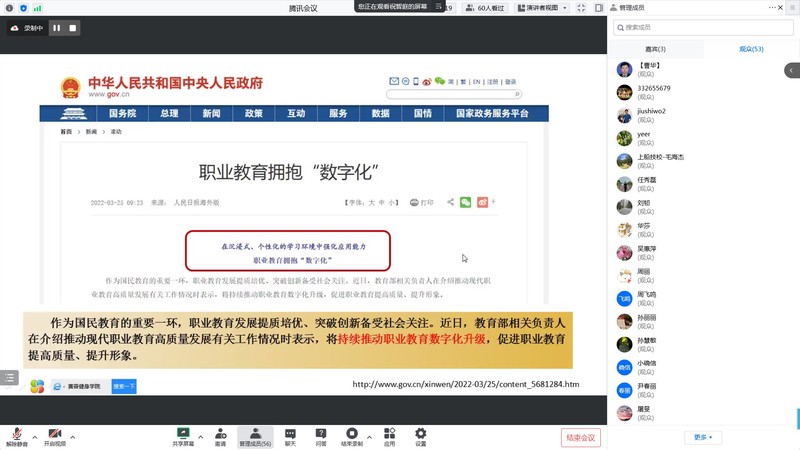Stop the recording with square button

tap(73, 28)
